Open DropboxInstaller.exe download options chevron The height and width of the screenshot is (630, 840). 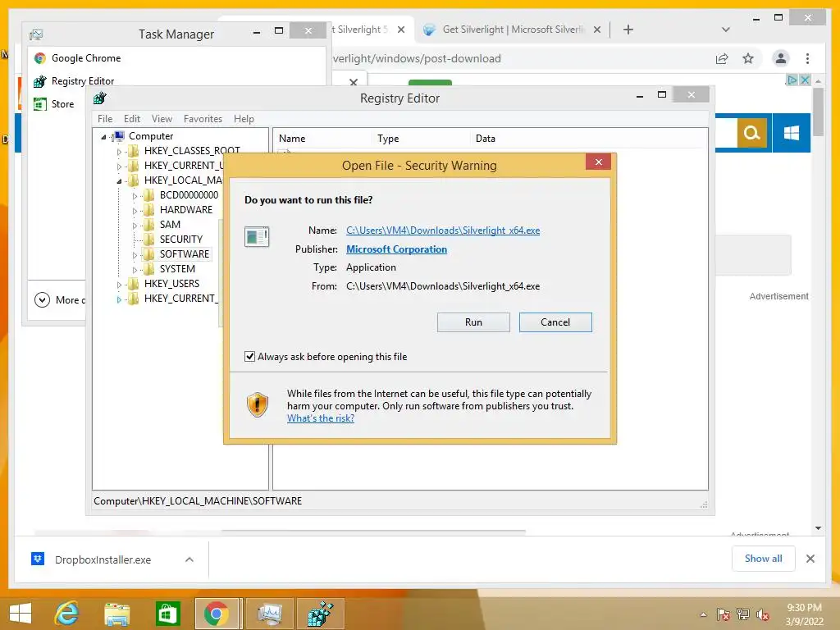click(189, 559)
